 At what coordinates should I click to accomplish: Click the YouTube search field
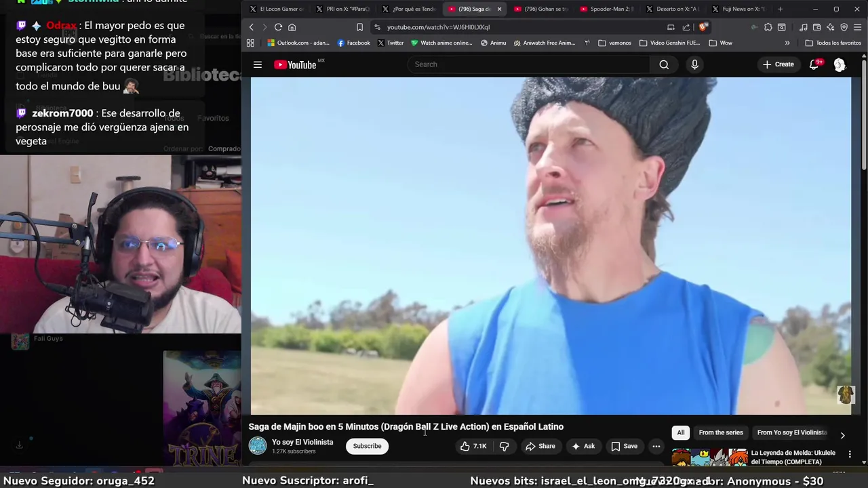point(529,64)
